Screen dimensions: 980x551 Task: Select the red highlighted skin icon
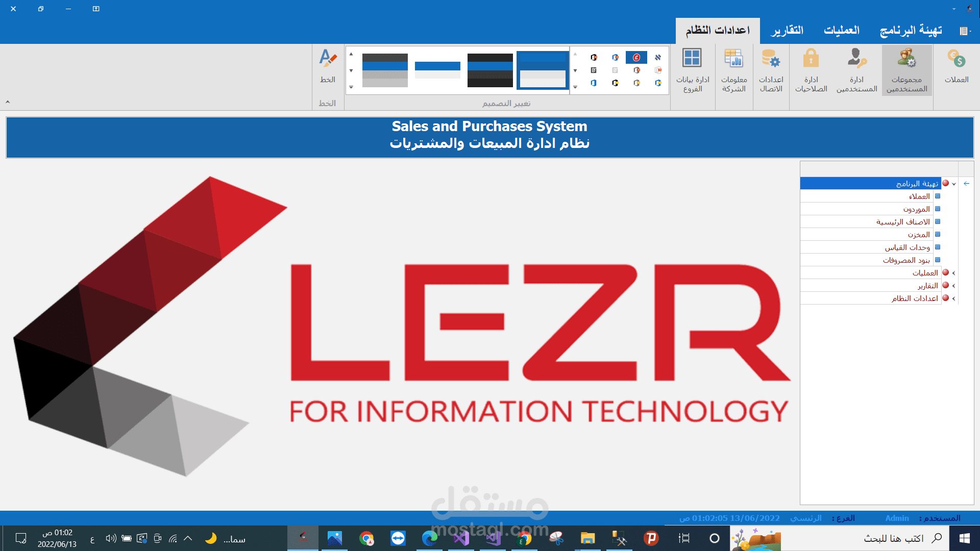coord(636,57)
